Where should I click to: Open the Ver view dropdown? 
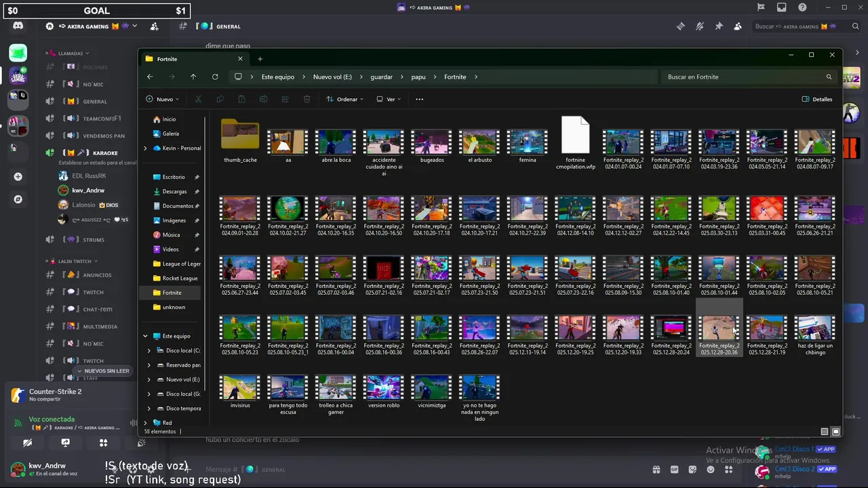pos(389,99)
